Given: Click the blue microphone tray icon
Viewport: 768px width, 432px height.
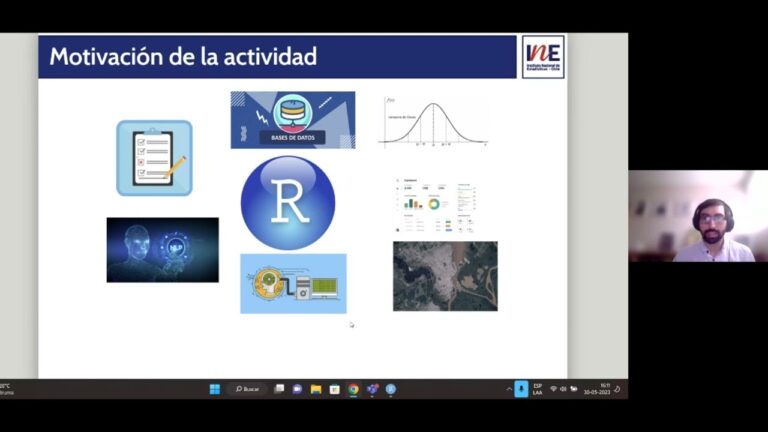Looking at the screenshot, I should point(521,389).
